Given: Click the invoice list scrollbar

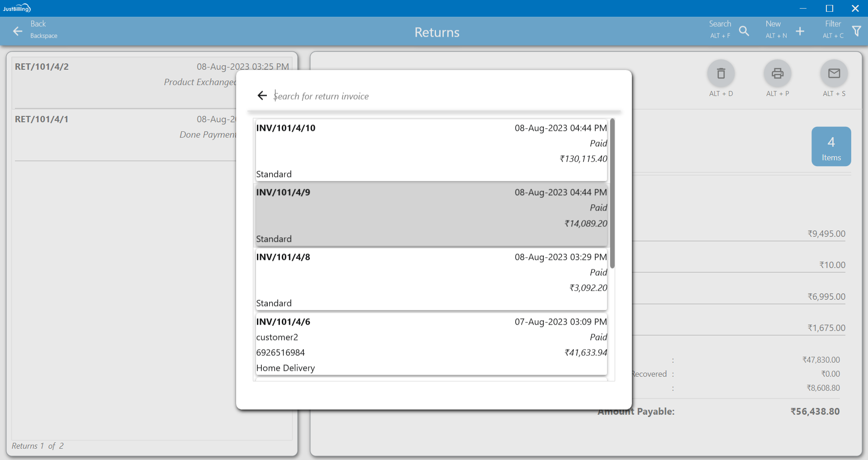Looking at the screenshot, I should tap(612, 194).
